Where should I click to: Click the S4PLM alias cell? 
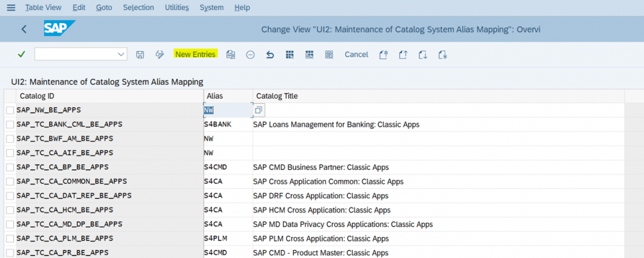[228, 238]
